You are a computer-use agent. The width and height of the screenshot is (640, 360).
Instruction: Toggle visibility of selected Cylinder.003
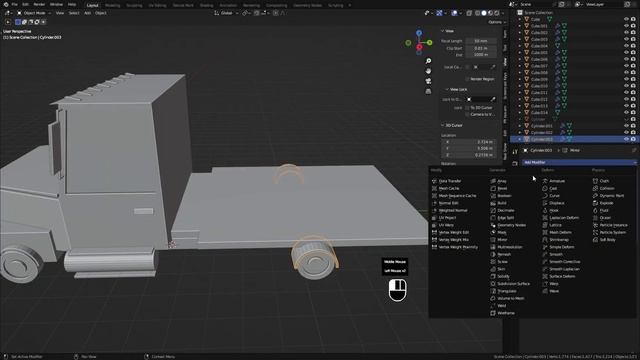click(626, 139)
